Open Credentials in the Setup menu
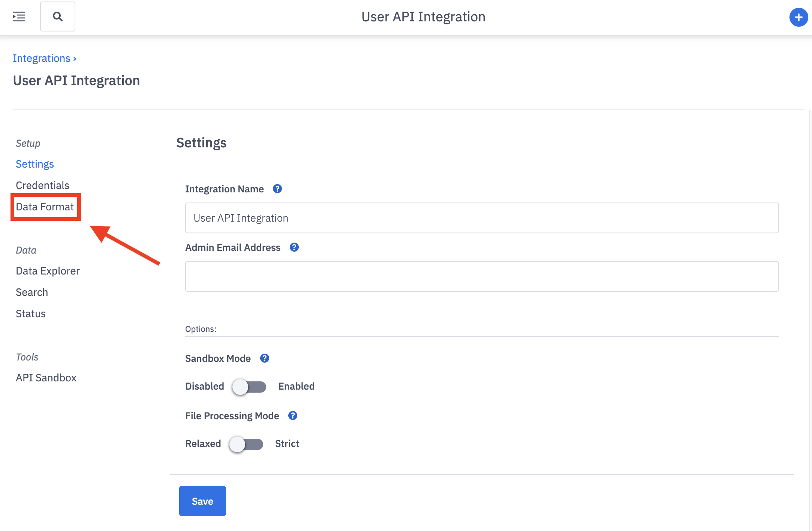This screenshot has width=812, height=531. pyautogui.click(x=42, y=185)
